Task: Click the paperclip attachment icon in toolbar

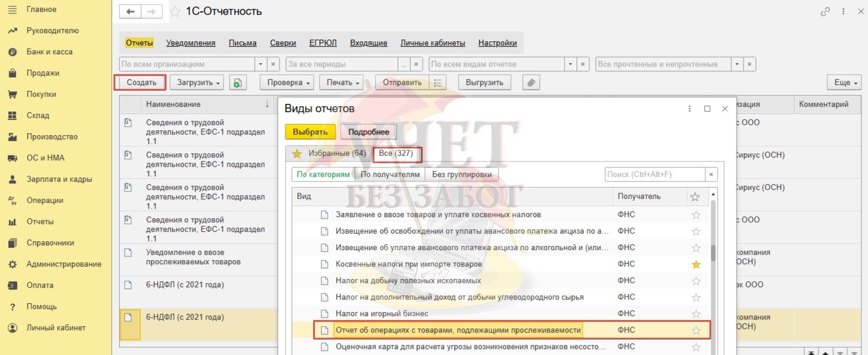Action: [531, 83]
